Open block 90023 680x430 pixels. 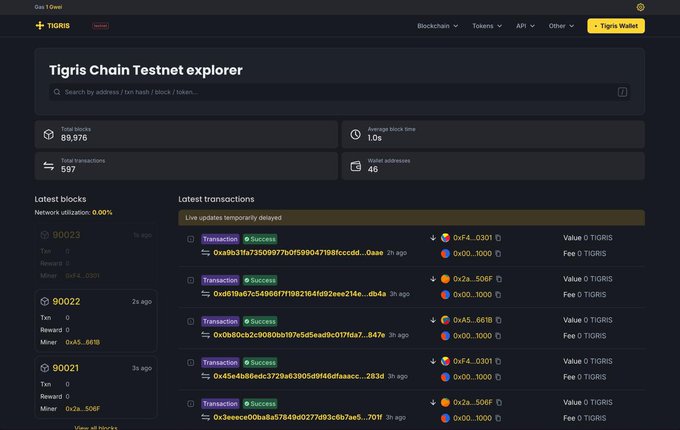pyautogui.click(x=66, y=235)
